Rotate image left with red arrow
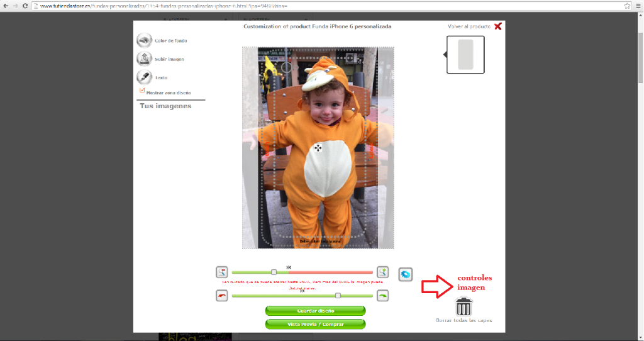This screenshot has height=341, width=644. point(221,296)
